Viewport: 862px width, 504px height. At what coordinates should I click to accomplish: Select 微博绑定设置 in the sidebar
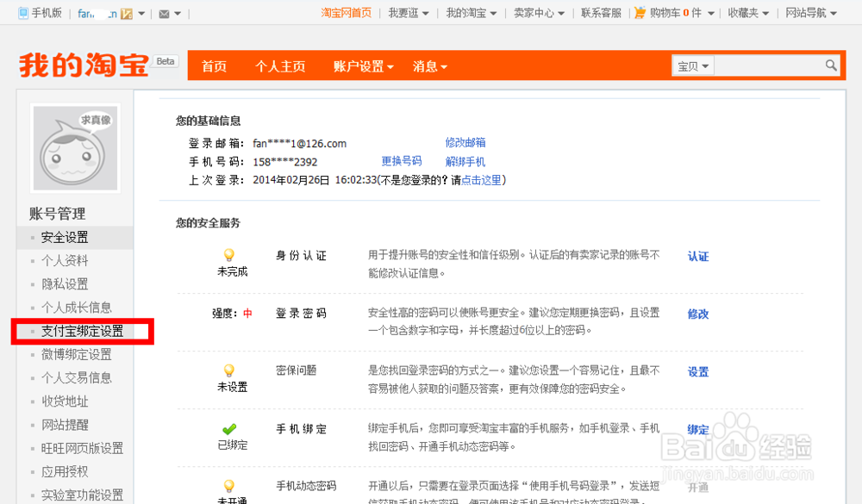point(77,354)
